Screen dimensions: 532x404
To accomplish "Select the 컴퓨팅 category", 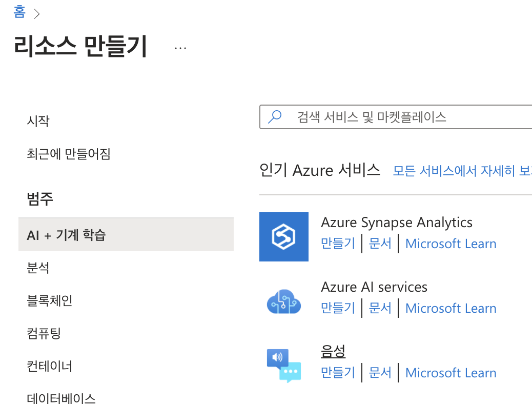I will coord(44,333).
